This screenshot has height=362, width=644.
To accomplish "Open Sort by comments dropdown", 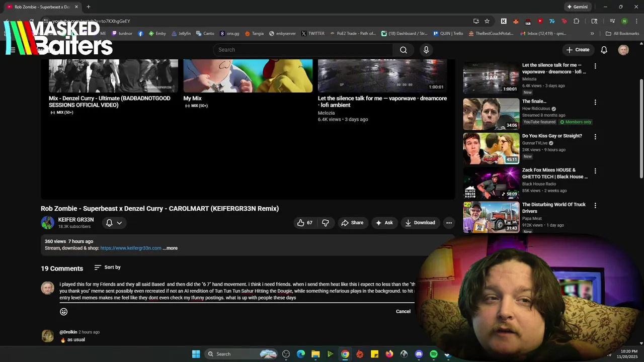I will 107,267.
